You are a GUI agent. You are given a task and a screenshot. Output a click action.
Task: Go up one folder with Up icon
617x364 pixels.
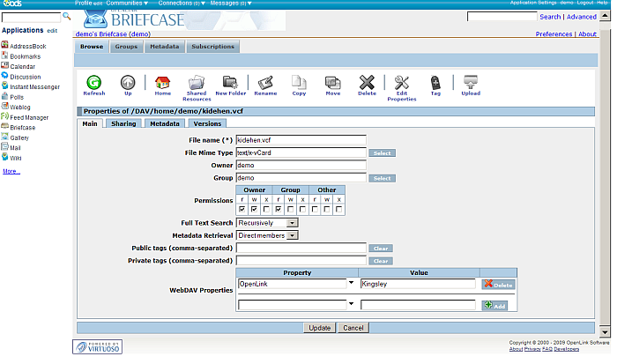tap(127, 82)
